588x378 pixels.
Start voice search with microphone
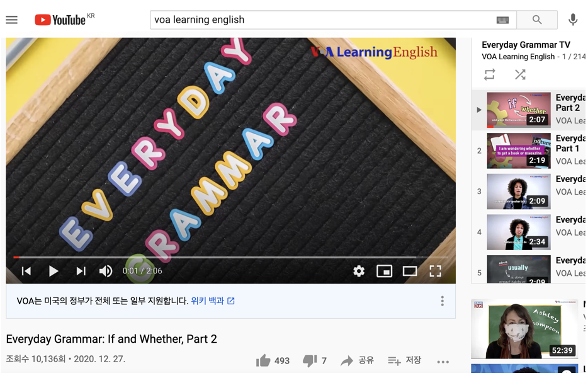[x=573, y=20]
